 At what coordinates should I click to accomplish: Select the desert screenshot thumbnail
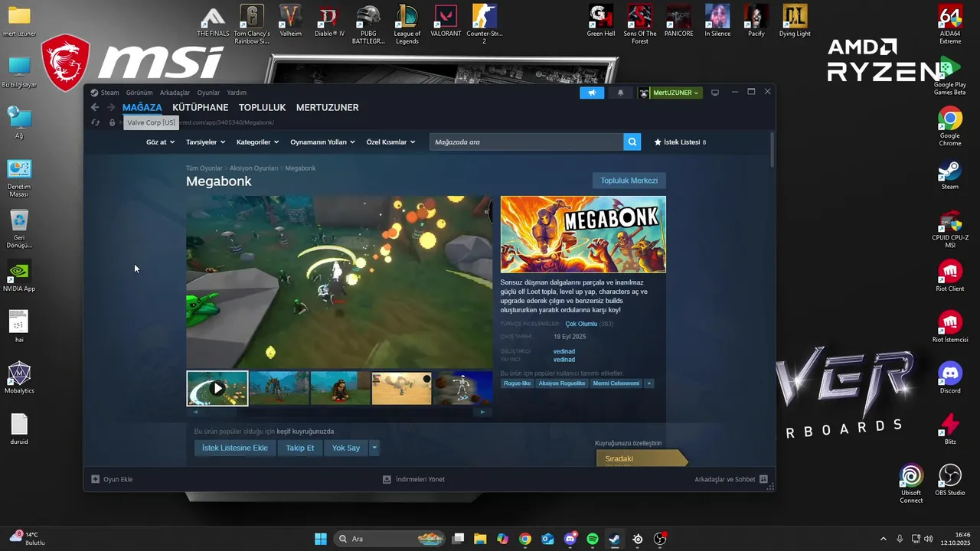(401, 388)
